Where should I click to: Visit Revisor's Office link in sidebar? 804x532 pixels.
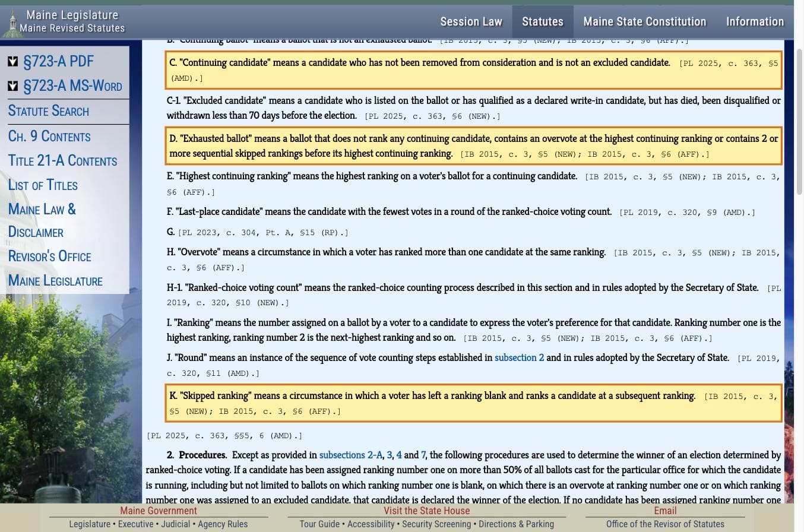point(50,256)
